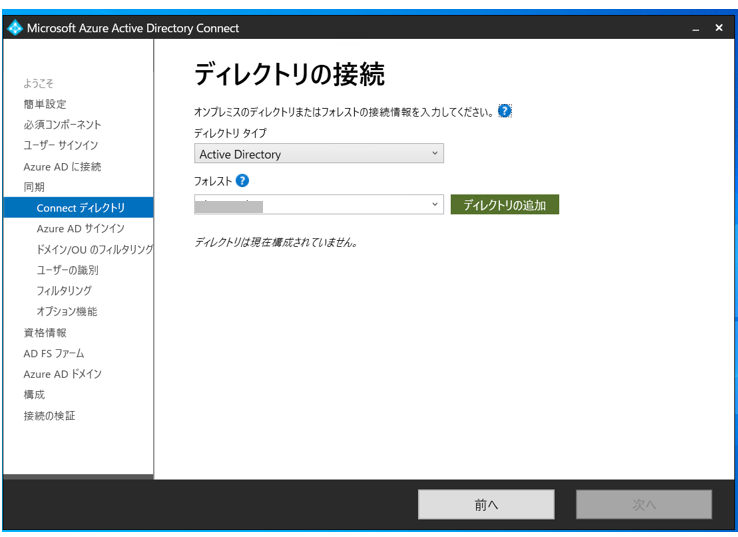Select Azure AD サインイン step

pos(80,229)
